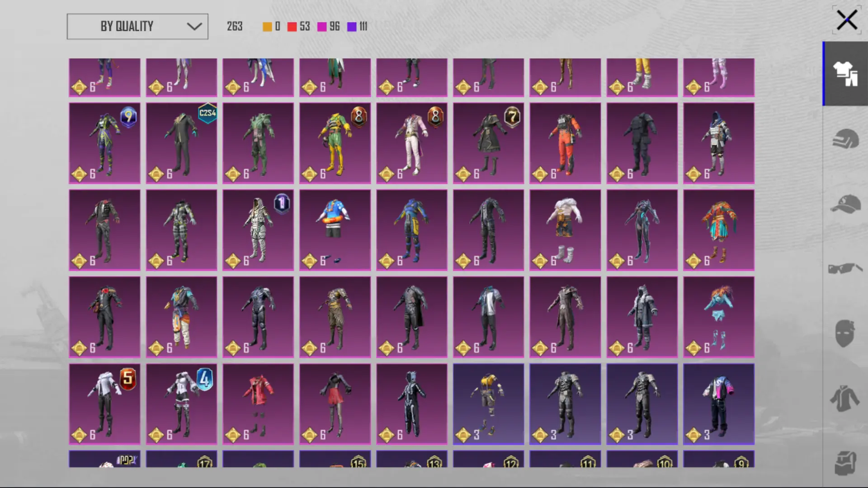Choose the outfit with the C2S4 badge
The width and height of the screenshot is (868, 488).
click(181, 143)
